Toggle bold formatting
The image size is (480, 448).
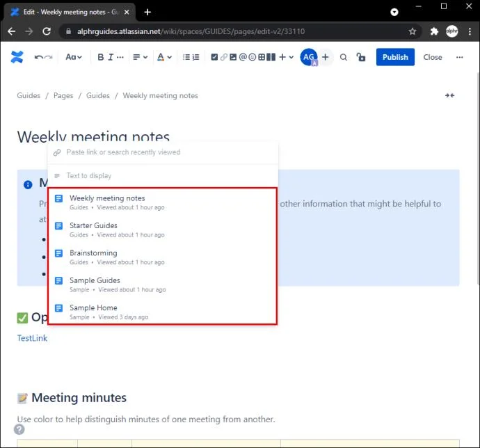[x=101, y=57]
